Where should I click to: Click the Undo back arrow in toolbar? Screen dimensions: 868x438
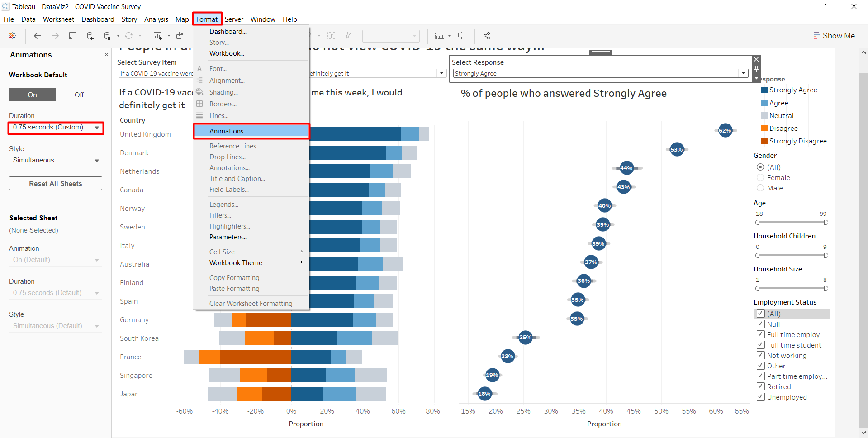point(38,36)
